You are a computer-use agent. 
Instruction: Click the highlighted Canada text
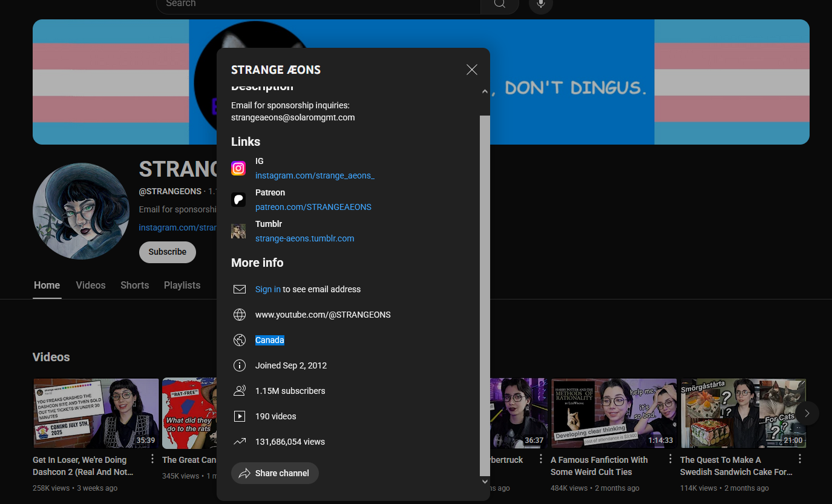(x=270, y=340)
